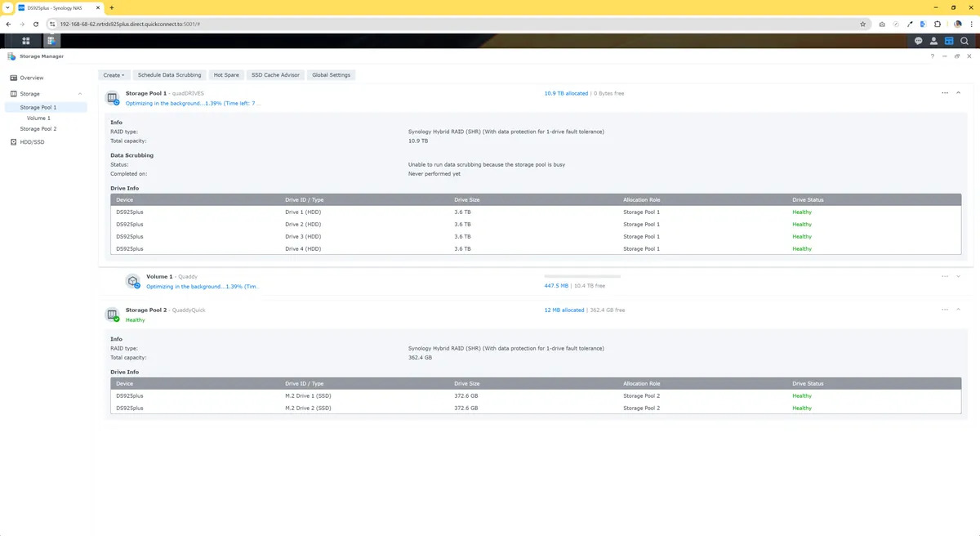The width and height of the screenshot is (980, 536).
Task: Open Storage Pool 1 more options menu
Action: (x=944, y=92)
